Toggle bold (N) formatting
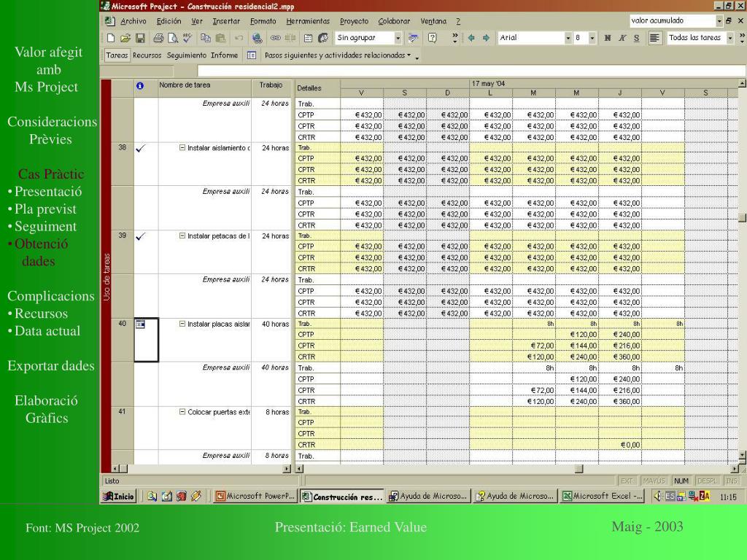Image resolution: width=747 pixels, height=560 pixels. (608, 38)
